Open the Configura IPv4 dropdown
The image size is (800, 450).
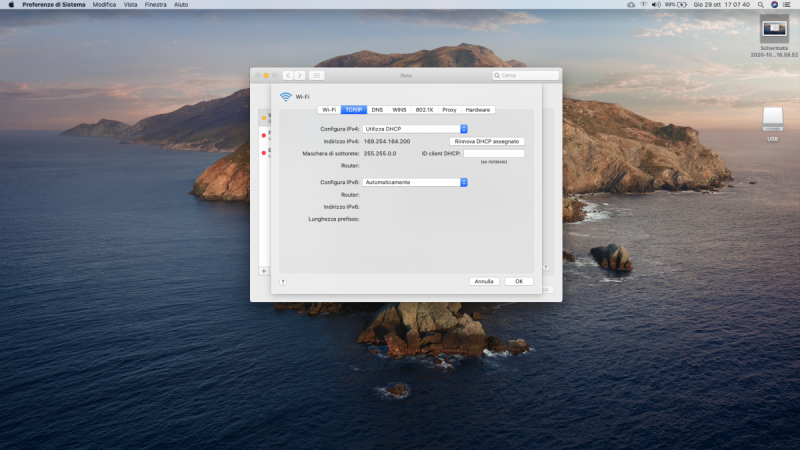point(415,129)
